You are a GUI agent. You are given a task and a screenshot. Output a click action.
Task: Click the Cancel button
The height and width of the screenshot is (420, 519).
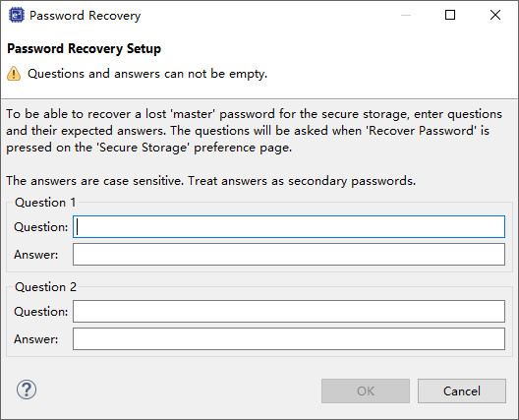462,391
